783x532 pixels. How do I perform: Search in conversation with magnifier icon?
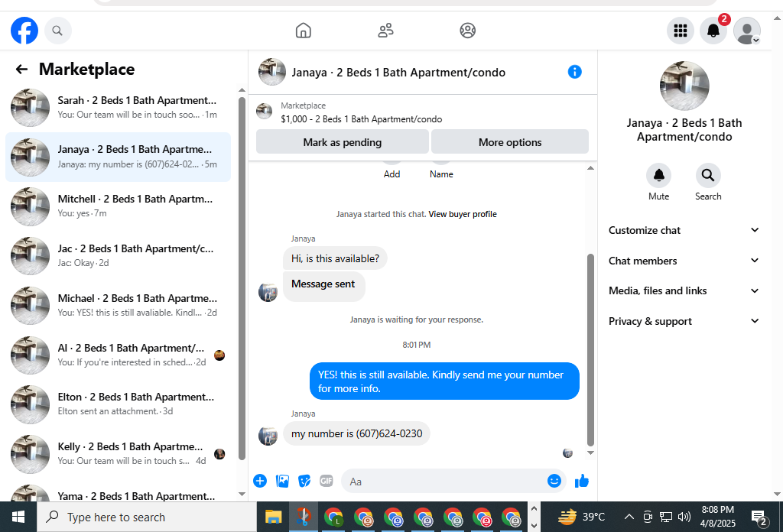(x=707, y=175)
